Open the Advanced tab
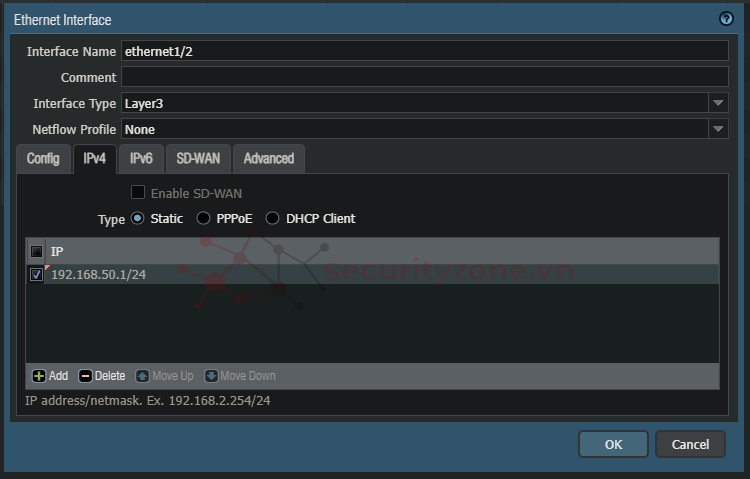The height and width of the screenshot is (479, 750). [269, 159]
